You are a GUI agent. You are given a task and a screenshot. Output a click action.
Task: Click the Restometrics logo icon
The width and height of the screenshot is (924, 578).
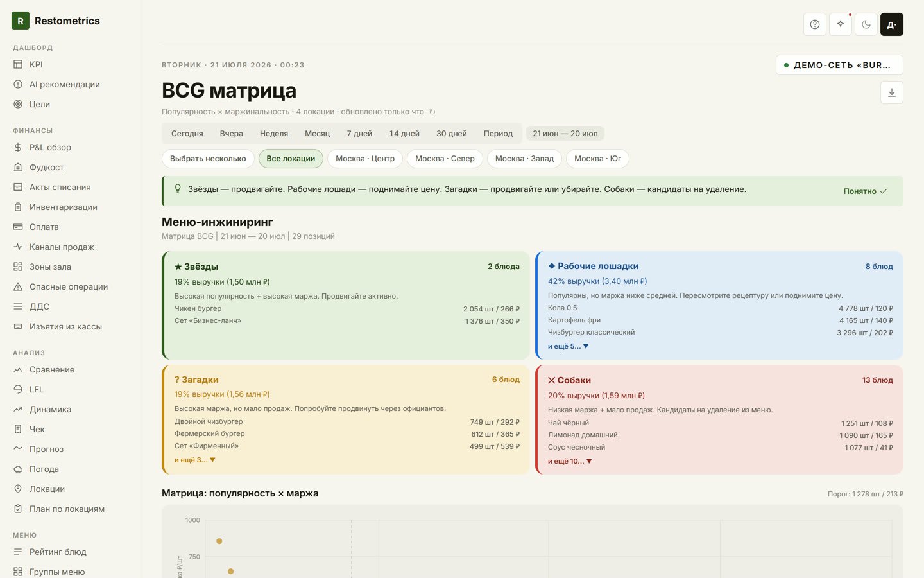pyautogui.click(x=21, y=21)
